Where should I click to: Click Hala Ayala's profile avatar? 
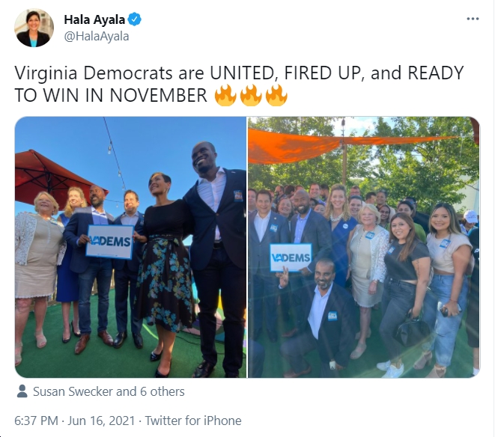[34, 28]
